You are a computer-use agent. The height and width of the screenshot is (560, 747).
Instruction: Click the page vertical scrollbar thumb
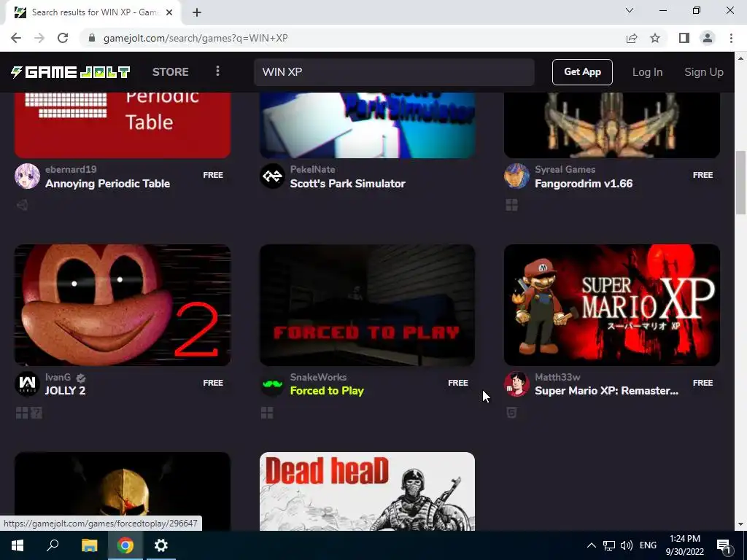[740, 182]
